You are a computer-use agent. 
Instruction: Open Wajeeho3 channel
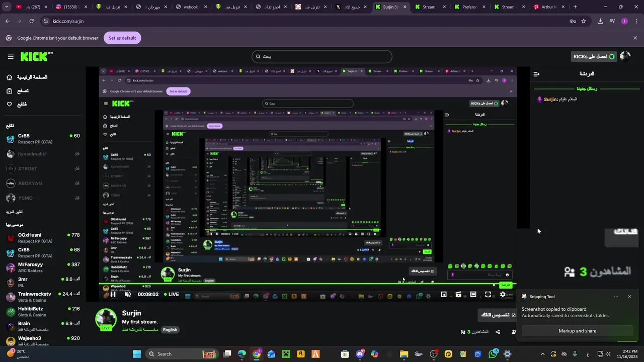point(43,341)
